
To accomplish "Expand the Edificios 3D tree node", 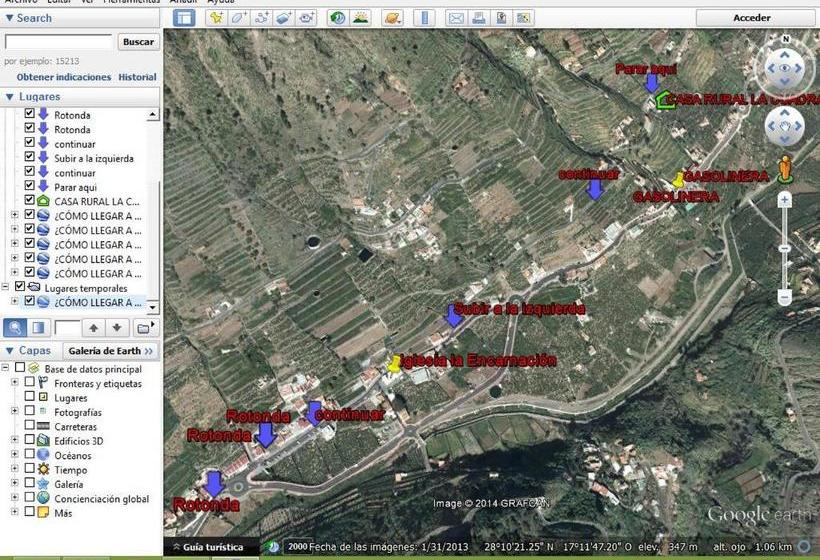I will pyautogui.click(x=15, y=440).
